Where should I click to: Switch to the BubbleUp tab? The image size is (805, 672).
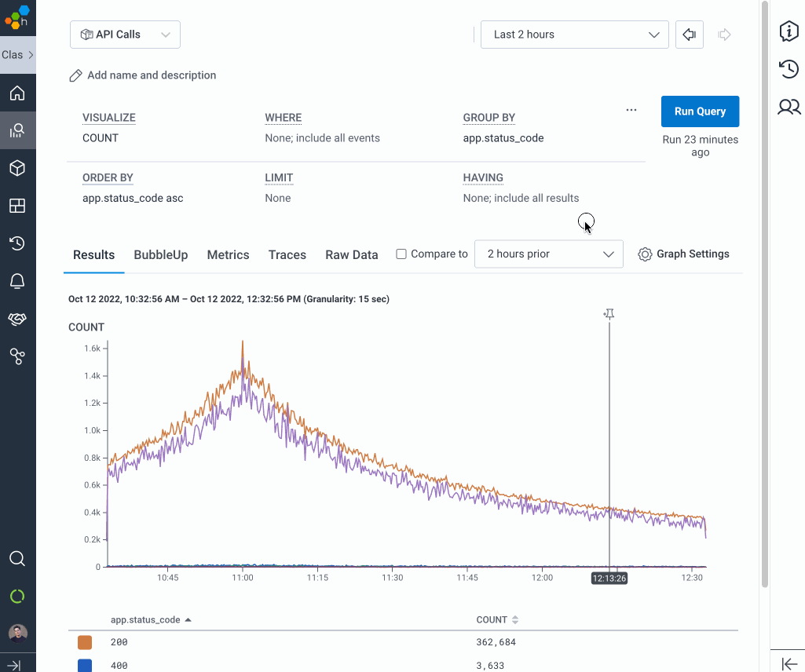160,255
